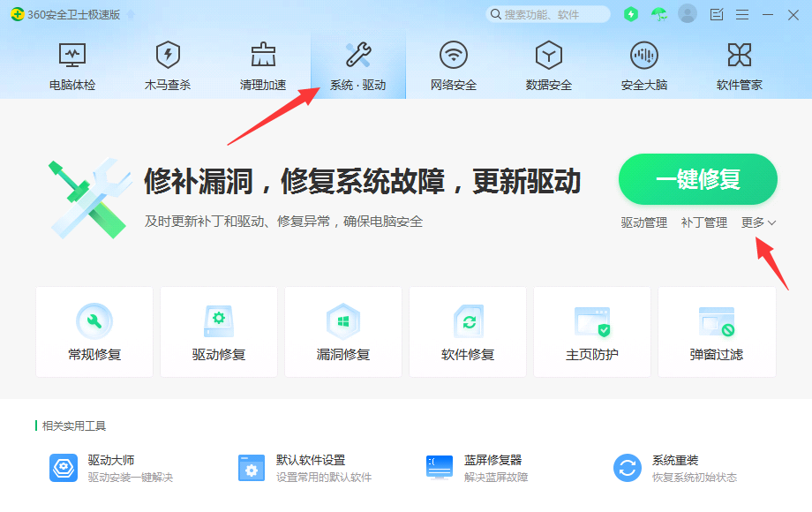Open the 木马查杀 shield icon

[168, 55]
